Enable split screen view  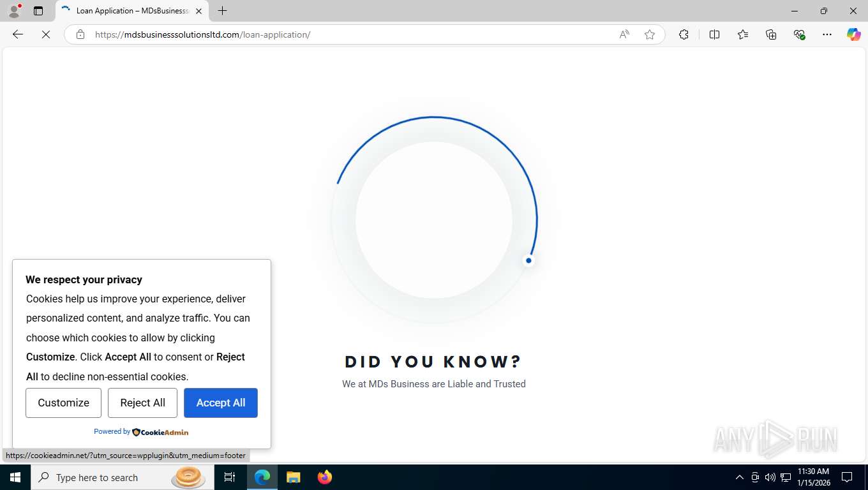(x=714, y=34)
